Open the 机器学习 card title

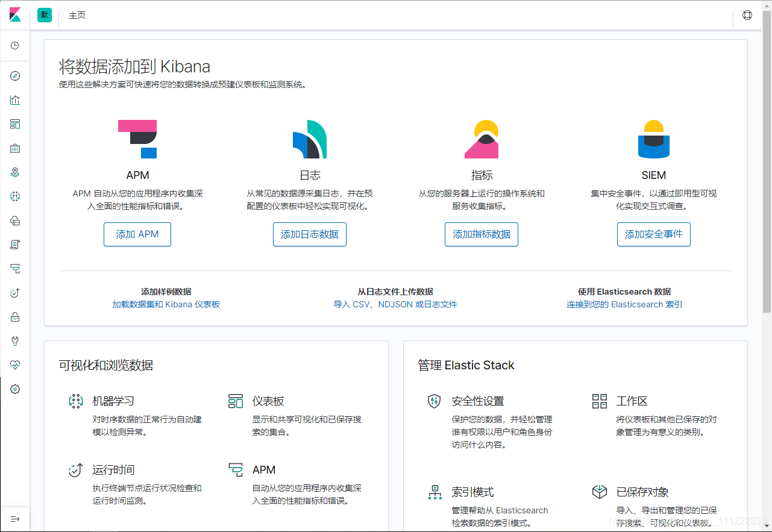(x=113, y=401)
